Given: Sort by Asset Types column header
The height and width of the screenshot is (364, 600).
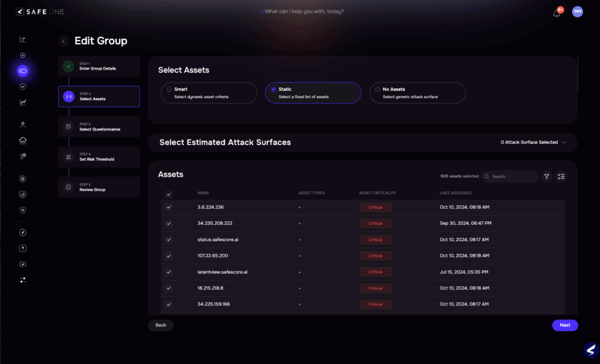Looking at the screenshot, I should [x=312, y=193].
